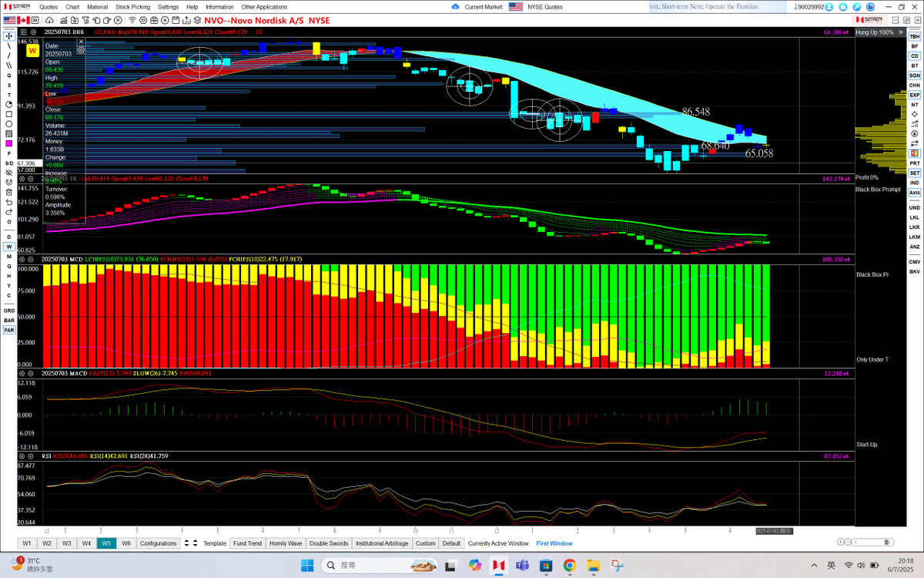Select the Canada flag market icon

point(23,20)
